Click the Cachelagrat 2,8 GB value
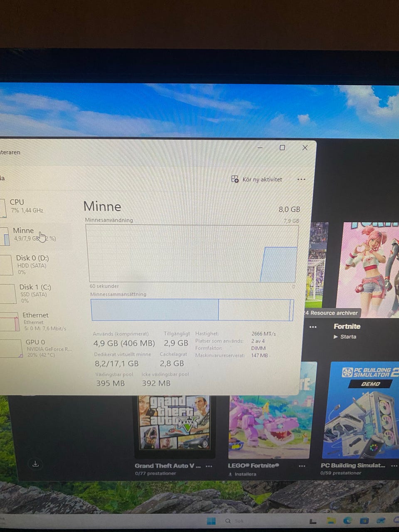399x532 pixels. pyautogui.click(x=172, y=363)
